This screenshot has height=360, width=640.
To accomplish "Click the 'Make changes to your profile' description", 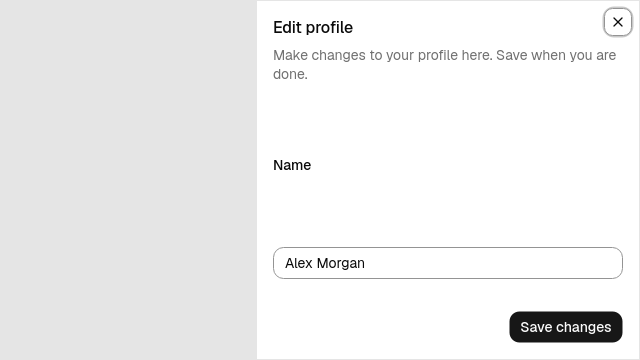I will [x=444, y=64].
